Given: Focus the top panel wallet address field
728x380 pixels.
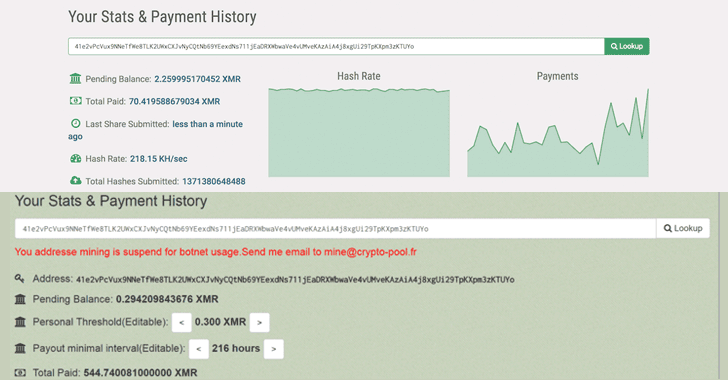Looking at the screenshot, I should pyautogui.click(x=336, y=46).
